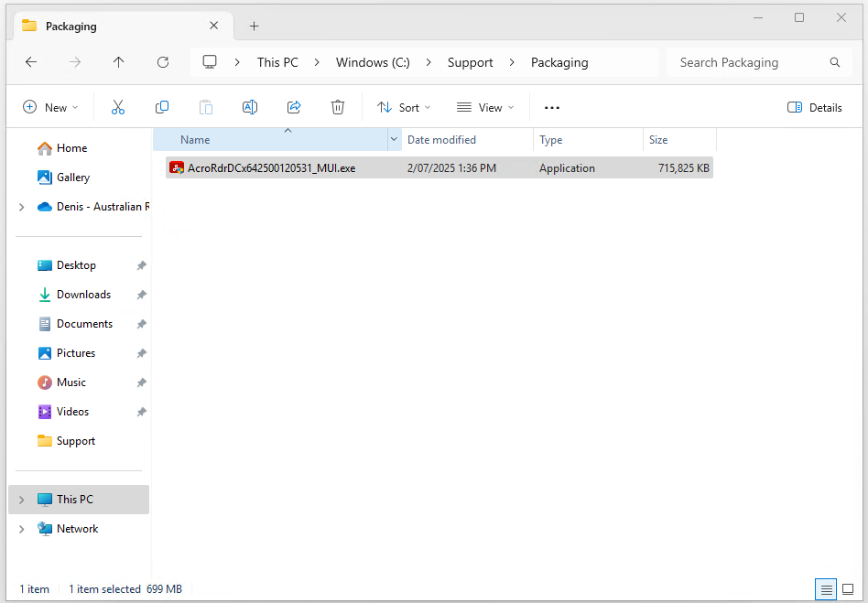The width and height of the screenshot is (868, 603).
Task: Navigate back to previous folder
Action: tap(31, 62)
